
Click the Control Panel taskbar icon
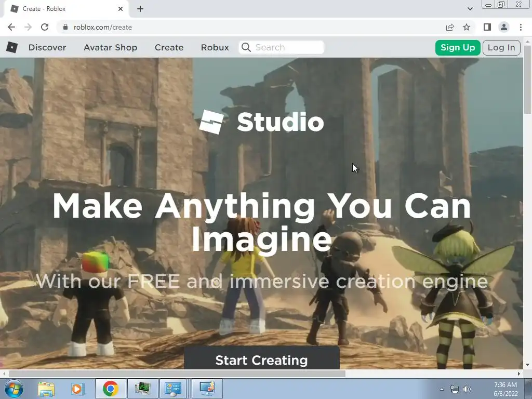(172, 389)
